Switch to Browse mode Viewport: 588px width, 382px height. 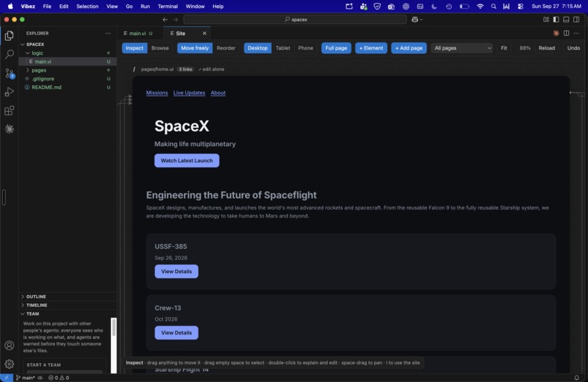pos(160,48)
